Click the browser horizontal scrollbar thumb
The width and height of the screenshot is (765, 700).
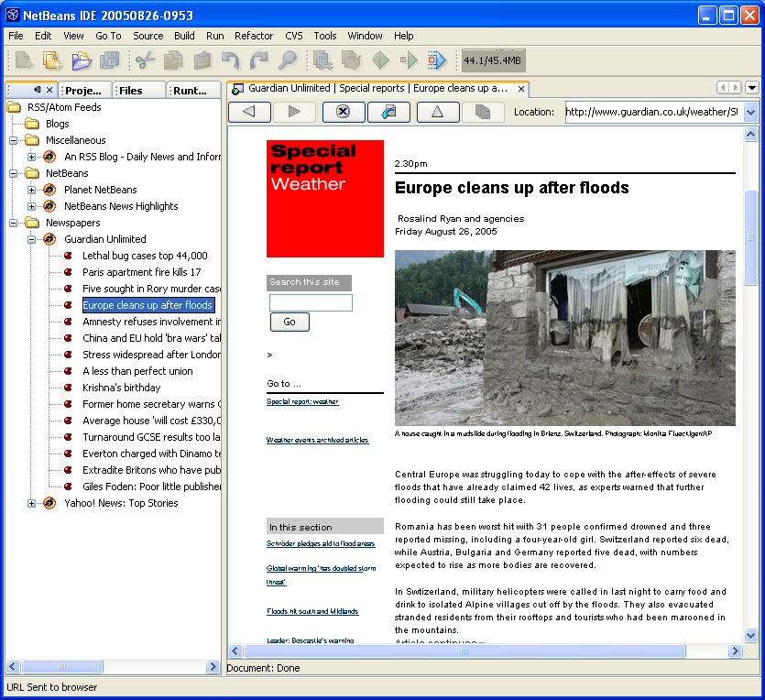[x=464, y=651]
